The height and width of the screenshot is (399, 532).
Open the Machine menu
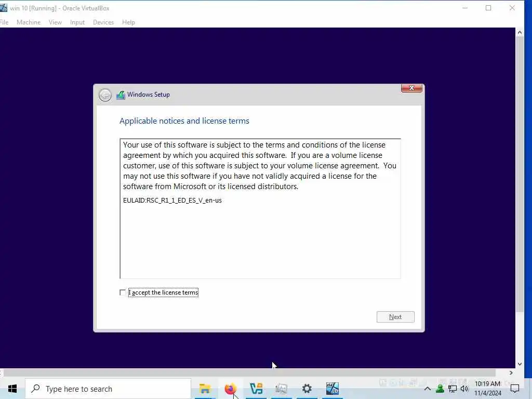(x=29, y=22)
